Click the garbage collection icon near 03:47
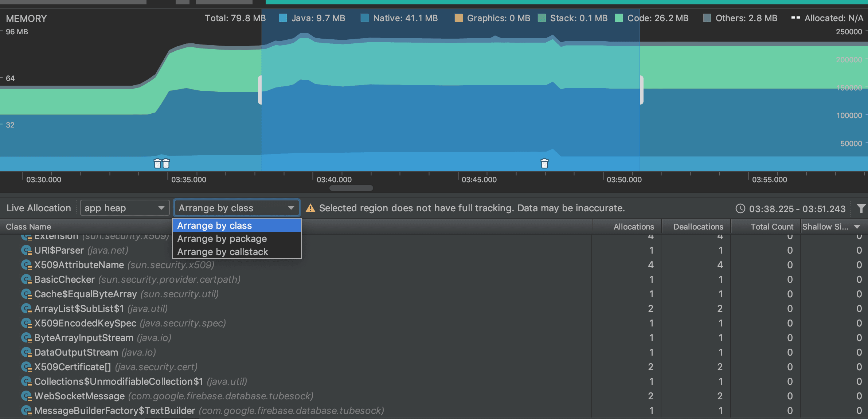 [x=544, y=164]
